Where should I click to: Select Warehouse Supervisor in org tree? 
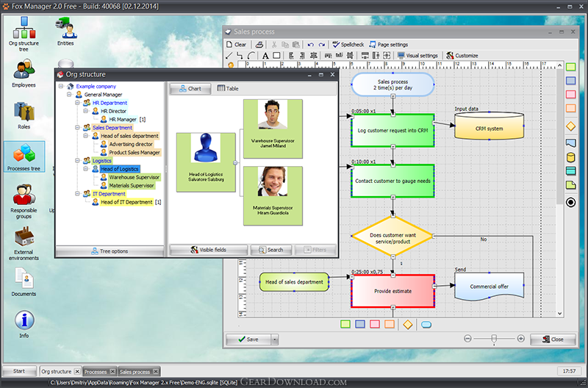click(x=135, y=177)
